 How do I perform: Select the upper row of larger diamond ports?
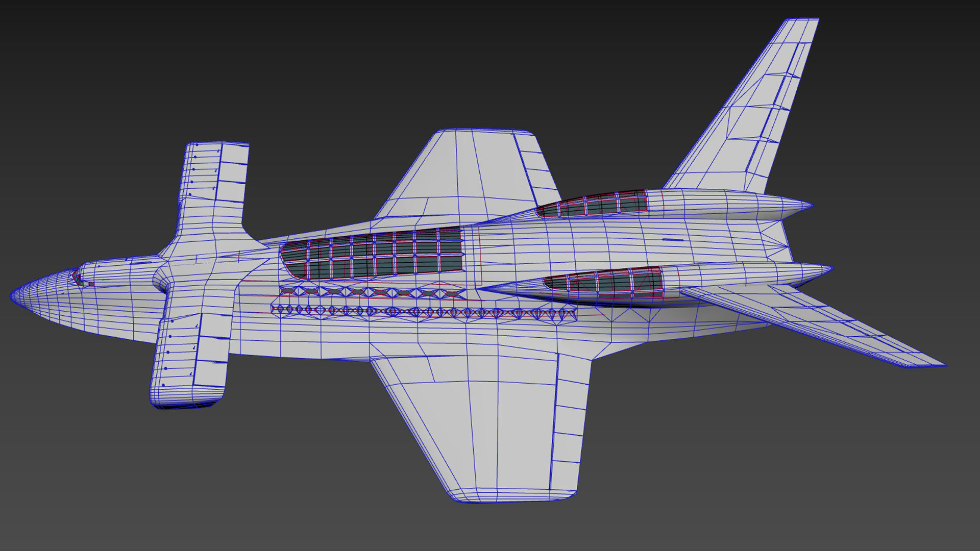click(x=370, y=292)
